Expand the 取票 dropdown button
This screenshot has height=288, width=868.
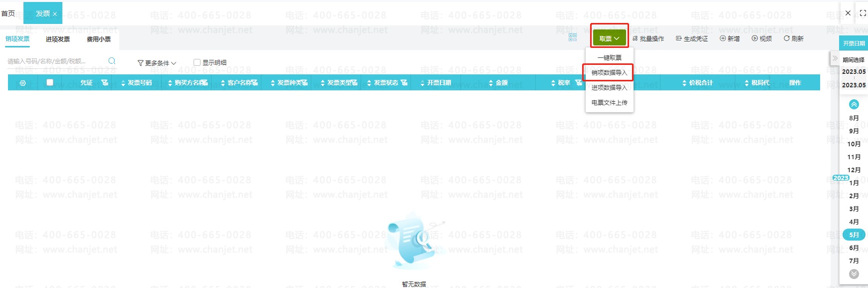[609, 38]
